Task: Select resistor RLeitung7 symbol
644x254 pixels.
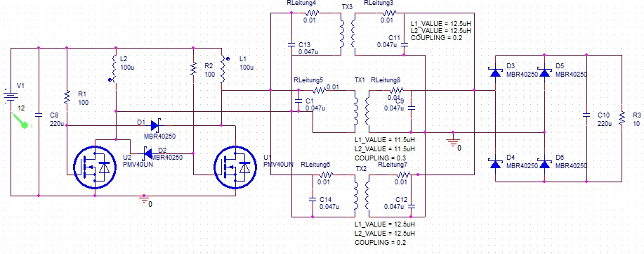Action: [403, 174]
